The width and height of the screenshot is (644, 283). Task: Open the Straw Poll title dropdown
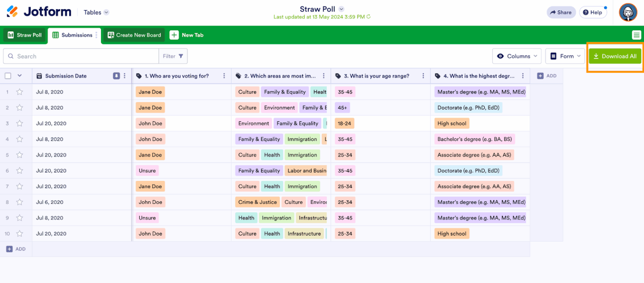[341, 9]
